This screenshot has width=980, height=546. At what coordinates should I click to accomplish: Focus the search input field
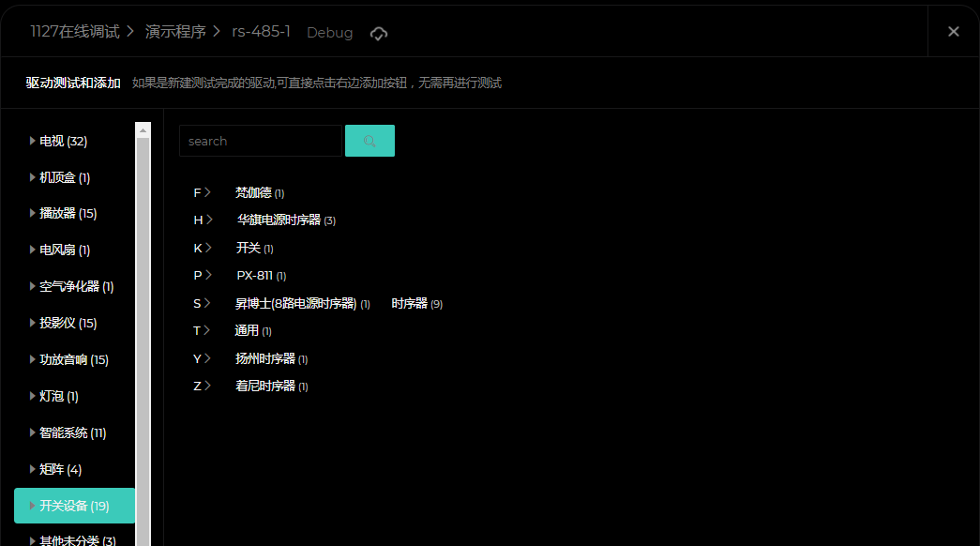click(x=260, y=141)
